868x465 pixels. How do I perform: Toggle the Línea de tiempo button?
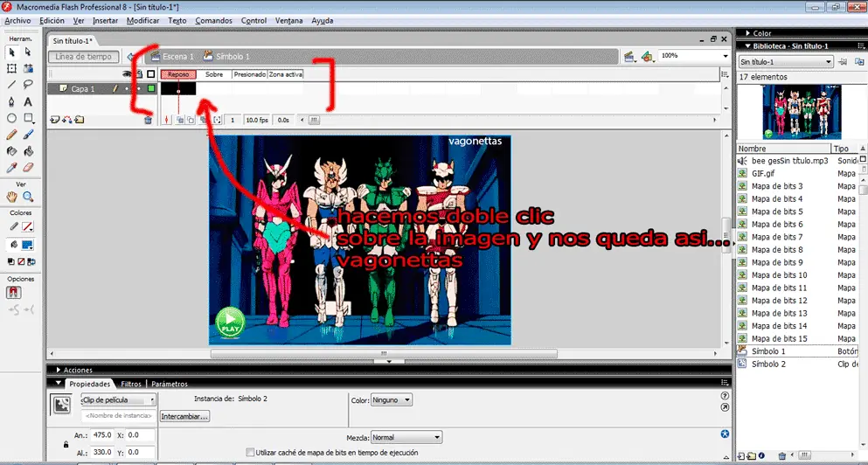84,57
